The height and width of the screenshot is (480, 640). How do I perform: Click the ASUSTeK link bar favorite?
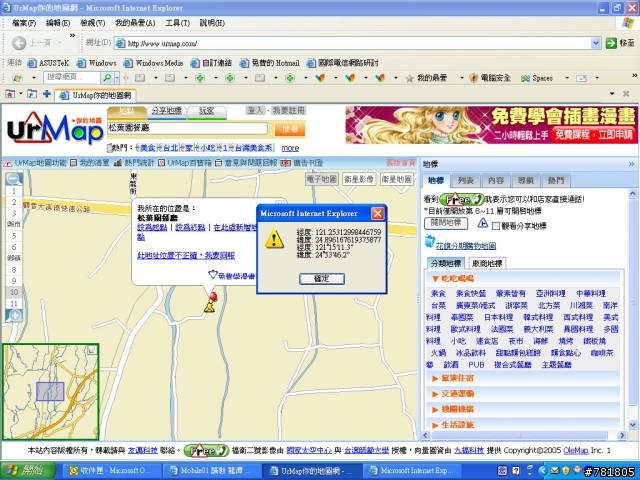coord(48,63)
